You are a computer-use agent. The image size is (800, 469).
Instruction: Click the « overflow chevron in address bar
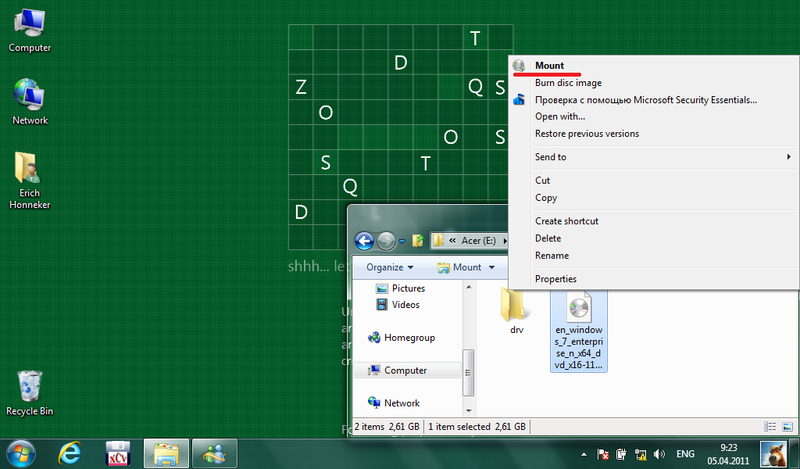pyautogui.click(x=452, y=240)
